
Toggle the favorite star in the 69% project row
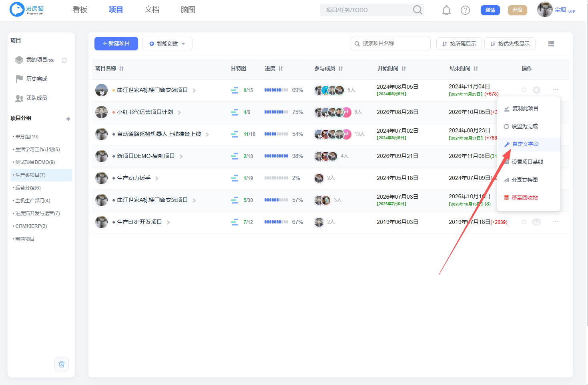(524, 90)
